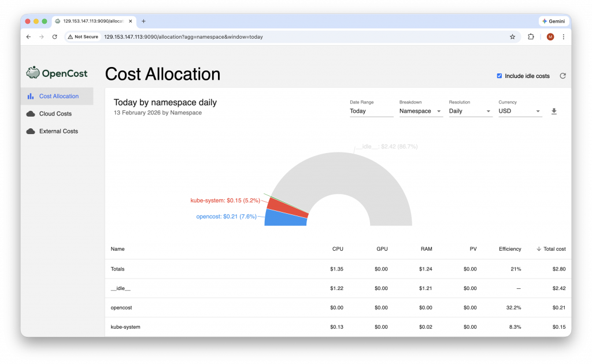
Task: Click the Today by namespace daily heading
Action: (x=165, y=102)
